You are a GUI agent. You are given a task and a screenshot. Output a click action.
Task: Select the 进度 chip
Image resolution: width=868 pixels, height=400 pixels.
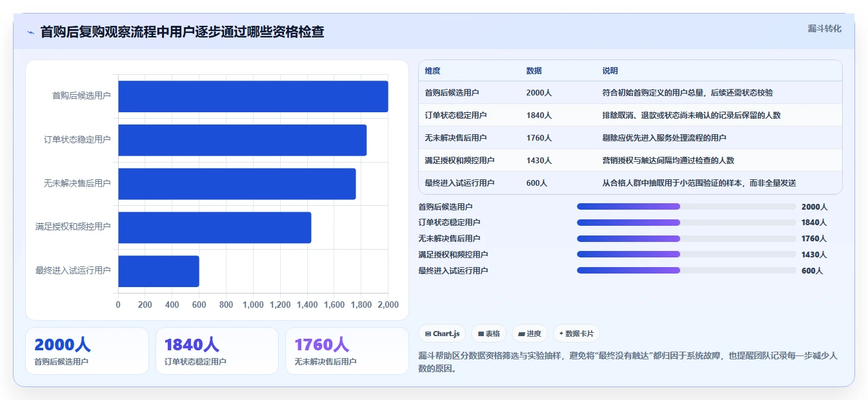pos(530,334)
